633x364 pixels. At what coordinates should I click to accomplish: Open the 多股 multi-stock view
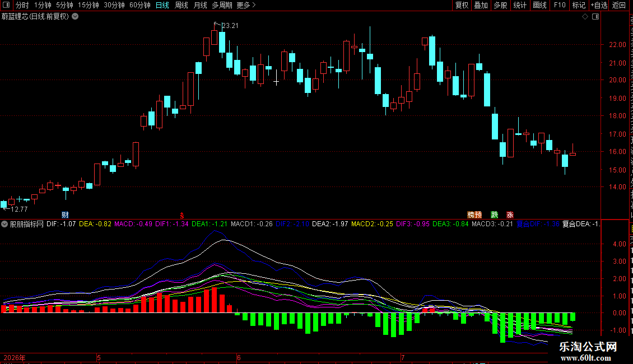[501, 5]
